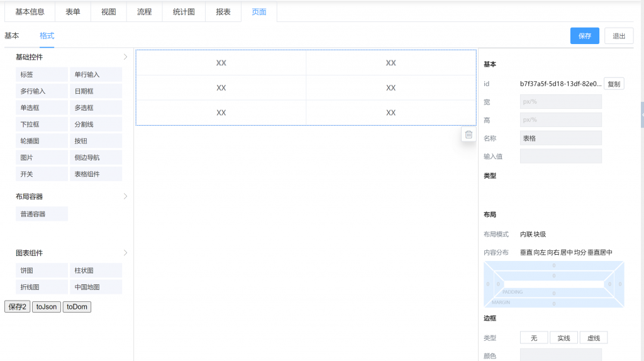644x361 pixels.
Task: Select 虚线 border type
Action: point(593,338)
